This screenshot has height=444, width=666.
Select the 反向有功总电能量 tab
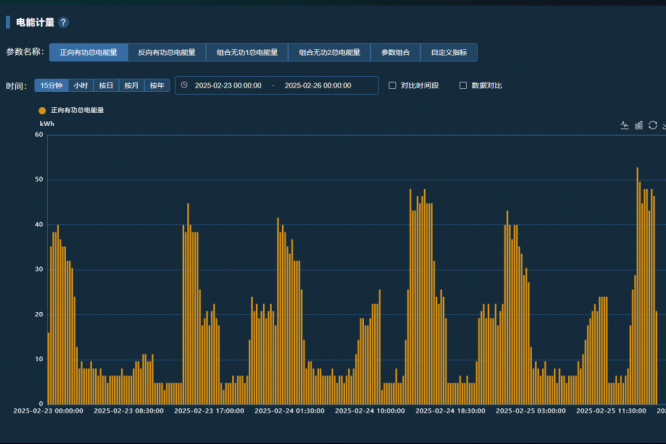coord(166,52)
